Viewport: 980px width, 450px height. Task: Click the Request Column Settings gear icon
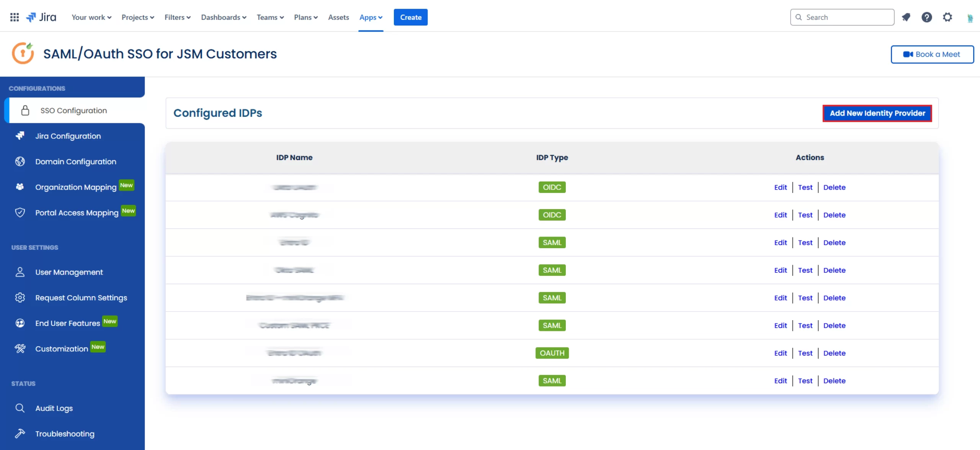pos(20,298)
